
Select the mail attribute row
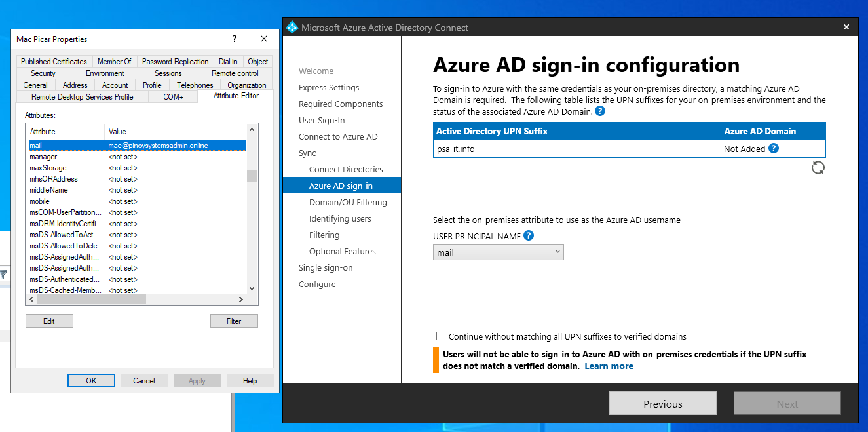(138, 146)
